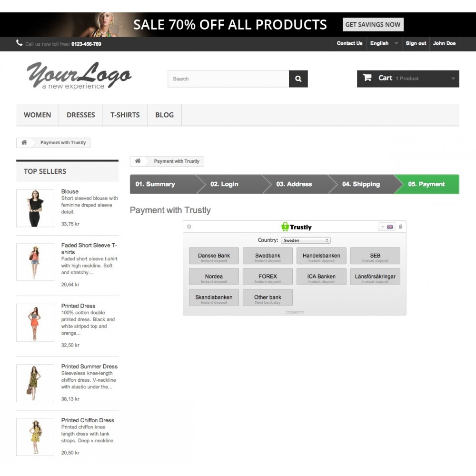Click the GET SAVINGS NOW button
Screen dimensions: 476x476
point(373,25)
